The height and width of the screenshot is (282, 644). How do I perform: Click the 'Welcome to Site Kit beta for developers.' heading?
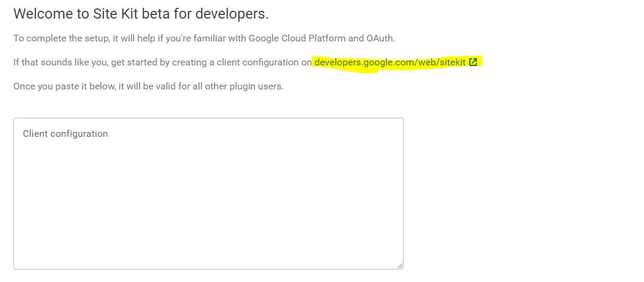[x=141, y=14]
